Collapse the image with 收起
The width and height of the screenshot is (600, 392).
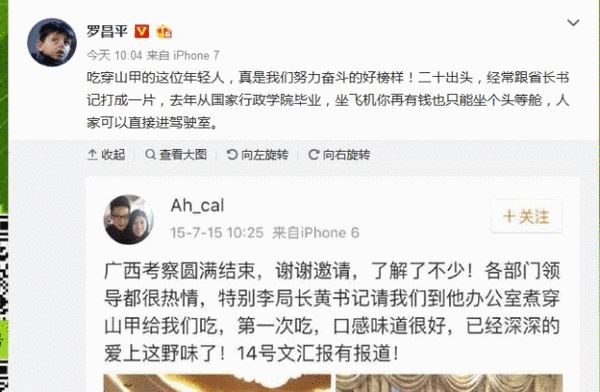[106, 155]
